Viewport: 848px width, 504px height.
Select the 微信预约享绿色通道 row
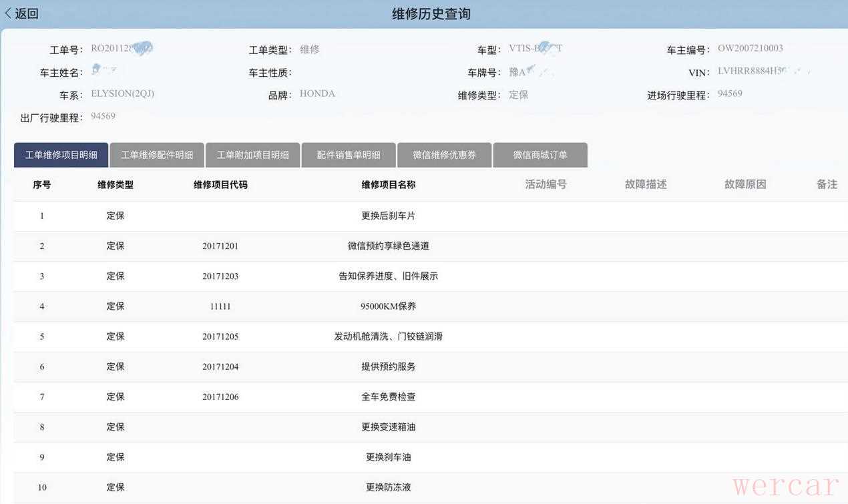pyautogui.click(x=389, y=246)
